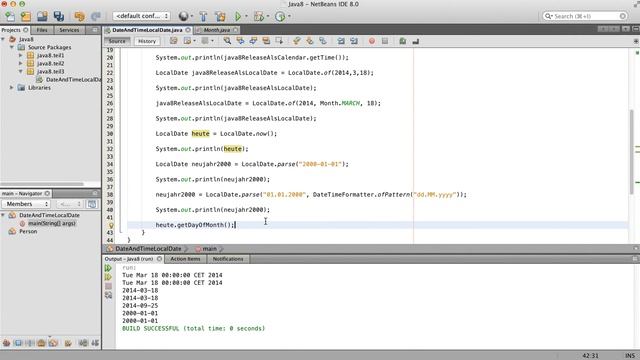
Task: Click the lightbulb hint icon at line 42
Action: pos(111,225)
